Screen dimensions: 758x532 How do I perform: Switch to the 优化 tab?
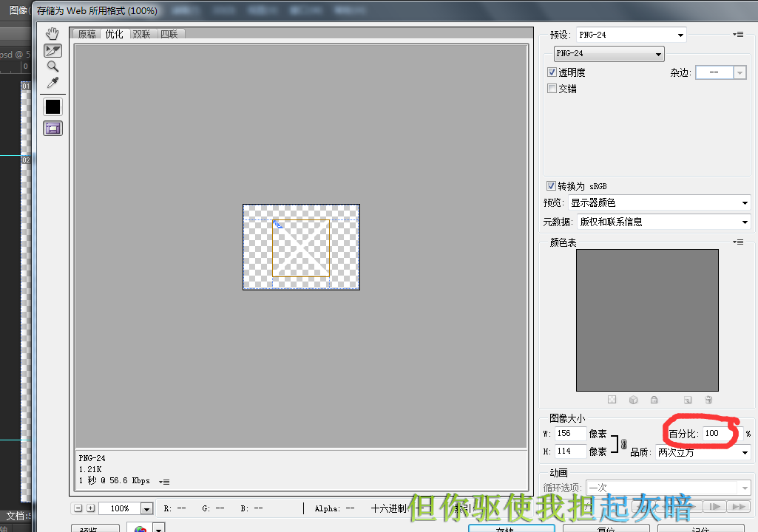[115, 34]
